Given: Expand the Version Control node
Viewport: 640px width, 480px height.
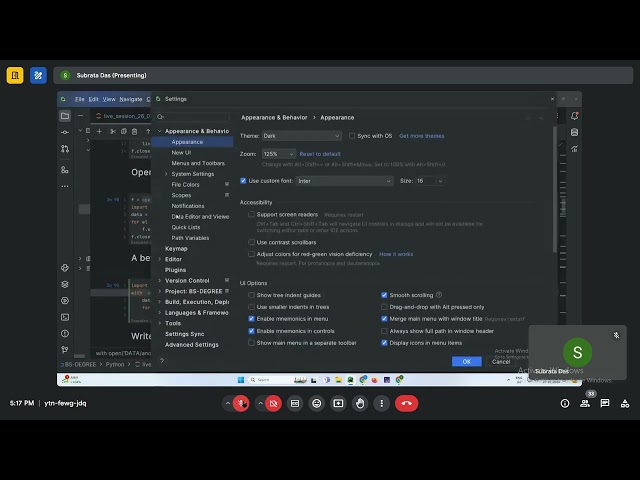Looking at the screenshot, I should coord(160,280).
